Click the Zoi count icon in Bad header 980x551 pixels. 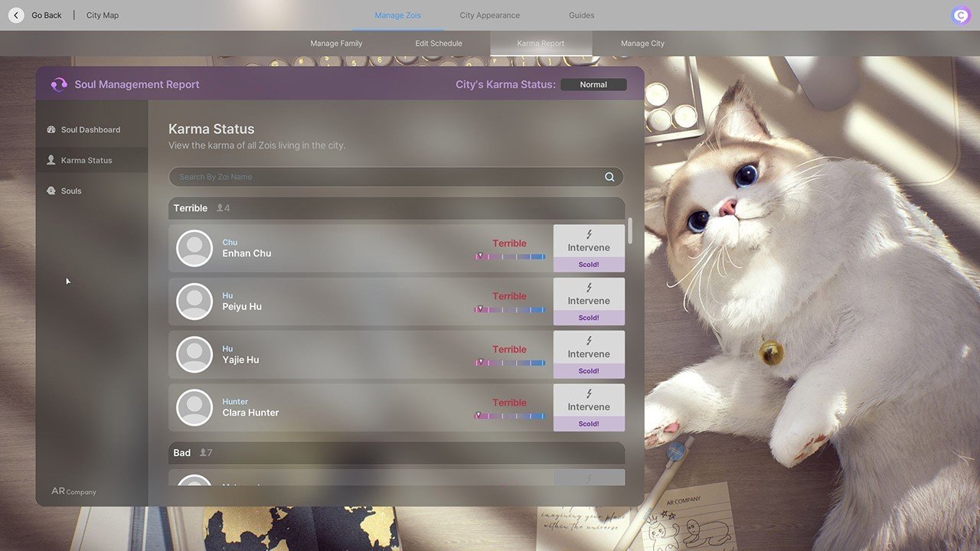pyautogui.click(x=203, y=453)
